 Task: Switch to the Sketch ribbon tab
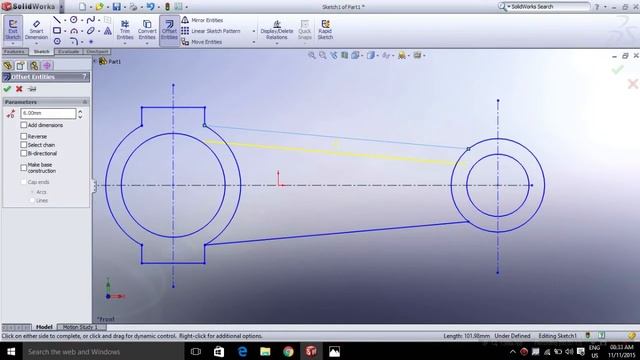[x=41, y=51]
